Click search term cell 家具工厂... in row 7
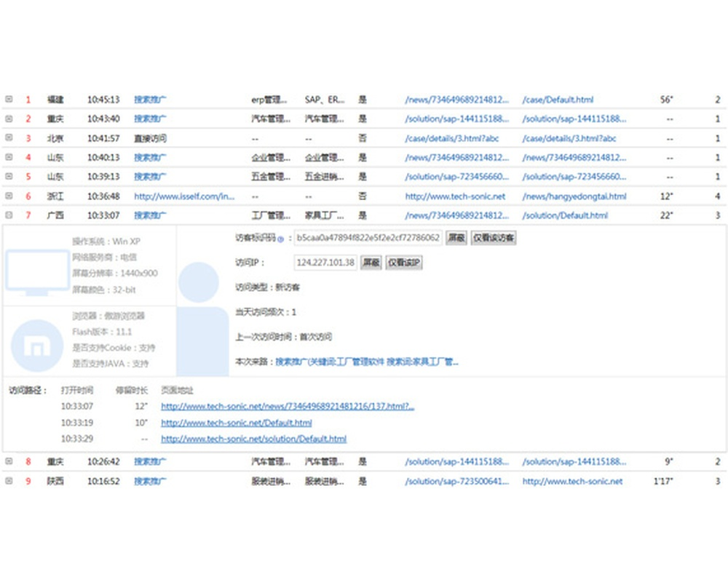Viewport: 728px width, 582px height. 324,215
